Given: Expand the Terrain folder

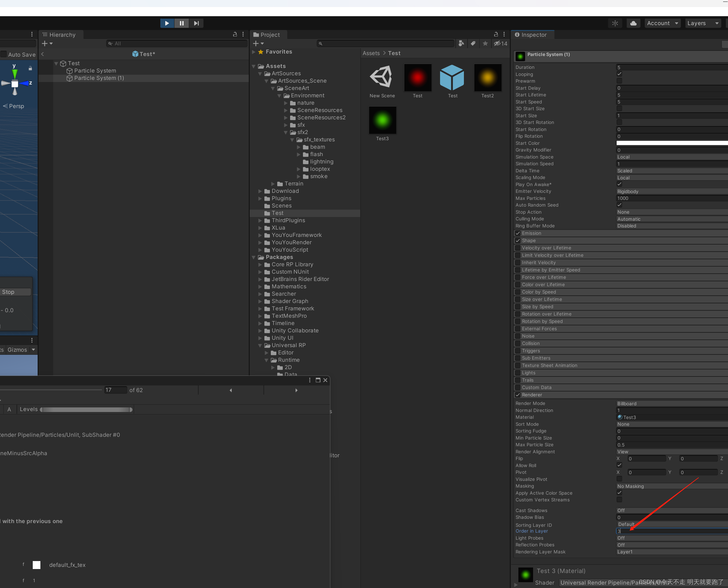Looking at the screenshot, I should click(x=273, y=184).
